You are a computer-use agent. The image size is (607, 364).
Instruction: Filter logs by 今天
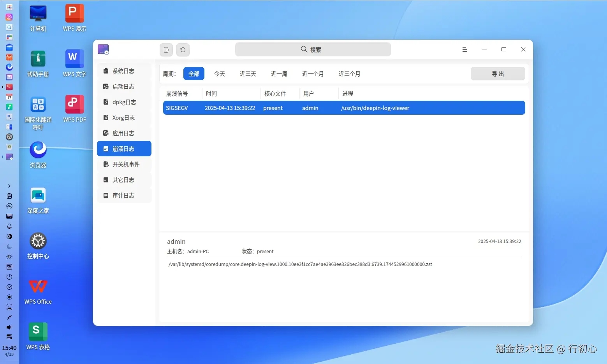(x=220, y=74)
